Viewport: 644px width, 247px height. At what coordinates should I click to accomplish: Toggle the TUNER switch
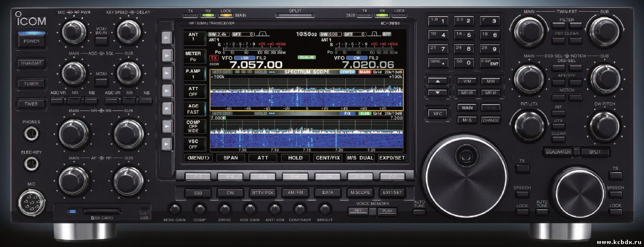point(32,83)
